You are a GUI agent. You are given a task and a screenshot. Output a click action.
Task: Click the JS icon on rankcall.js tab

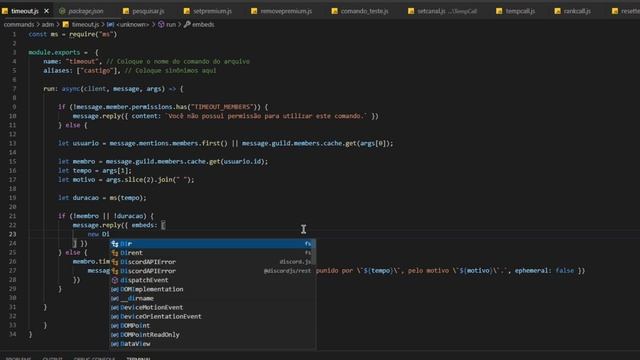[x=558, y=11]
